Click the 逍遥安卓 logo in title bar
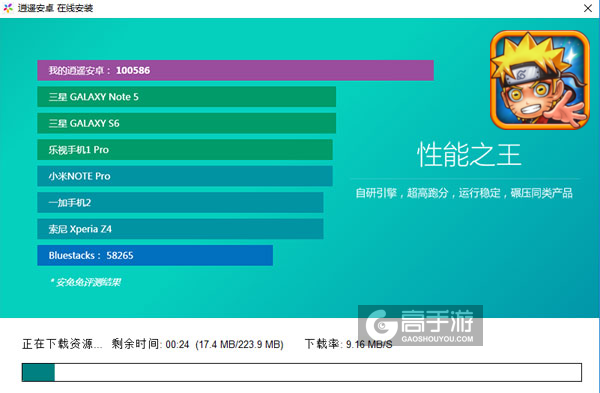 coord(8,8)
